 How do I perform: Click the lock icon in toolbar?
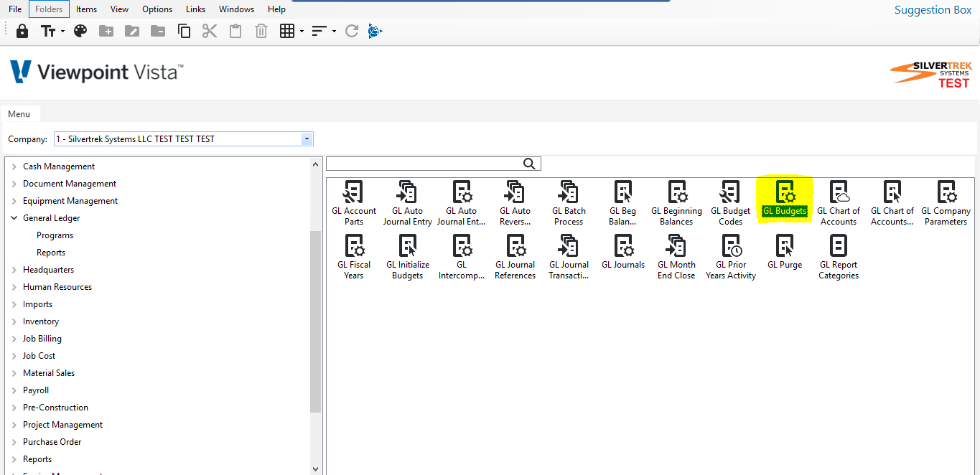point(22,31)
